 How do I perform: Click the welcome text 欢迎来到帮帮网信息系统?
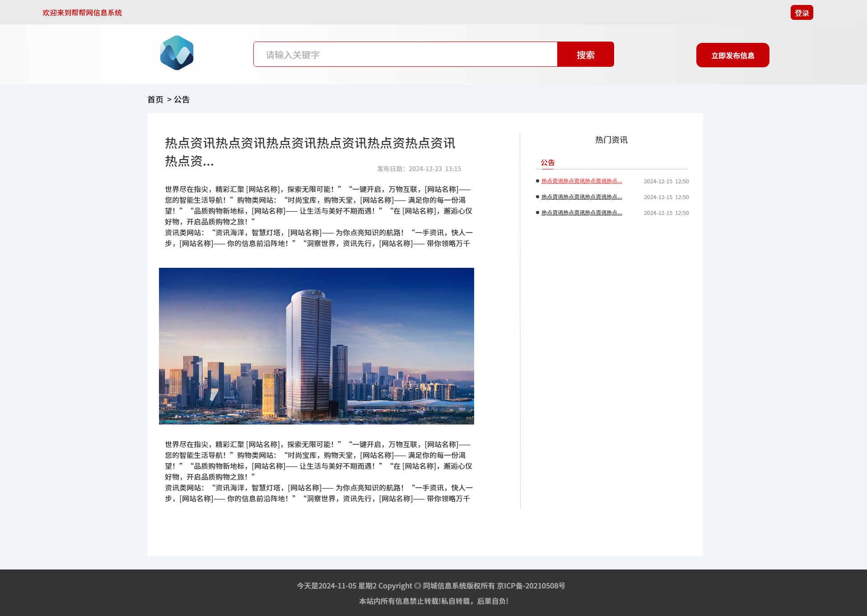(x=82, y=13)
